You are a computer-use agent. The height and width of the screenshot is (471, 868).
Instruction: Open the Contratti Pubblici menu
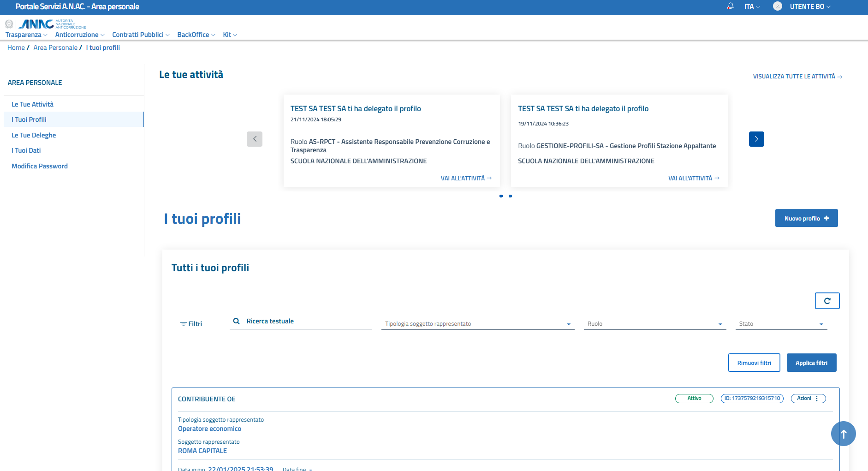tap(141, 35)
